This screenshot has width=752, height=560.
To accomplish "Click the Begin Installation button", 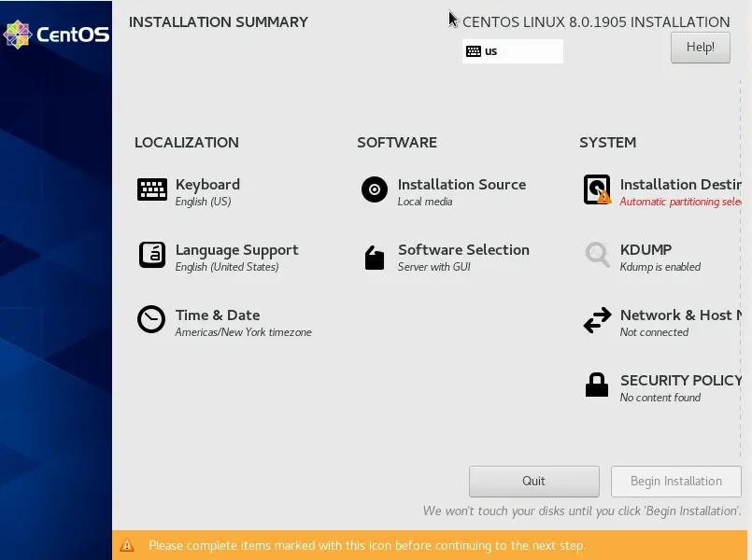I will click(675, 481).
